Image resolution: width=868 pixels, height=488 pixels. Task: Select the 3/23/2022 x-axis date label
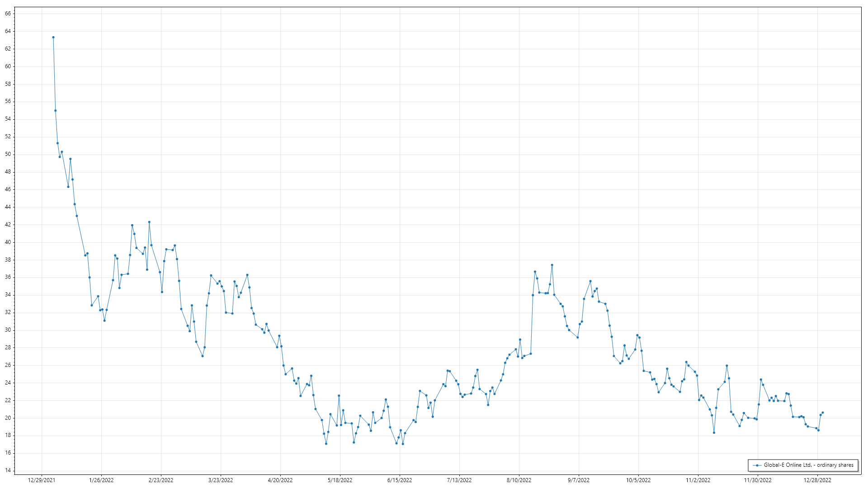click(x=221, y=480)
